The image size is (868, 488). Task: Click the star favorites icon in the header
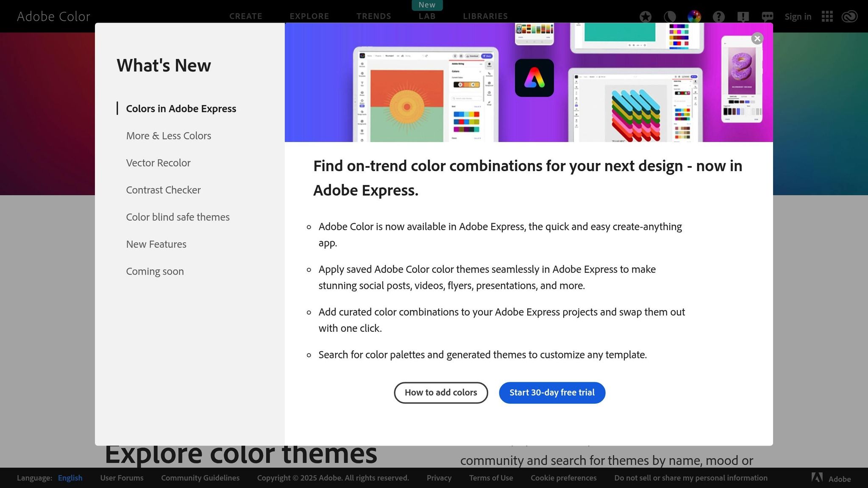[645, 17]
